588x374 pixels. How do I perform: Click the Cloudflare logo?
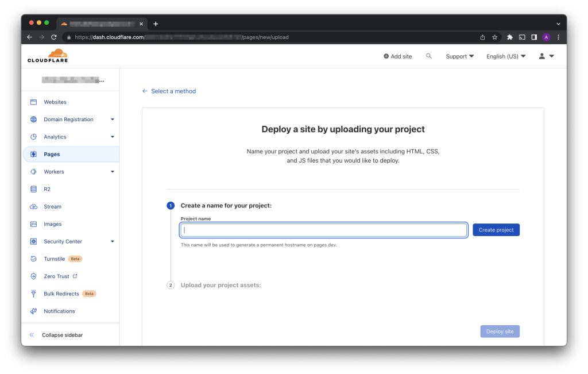click(47, 56)
